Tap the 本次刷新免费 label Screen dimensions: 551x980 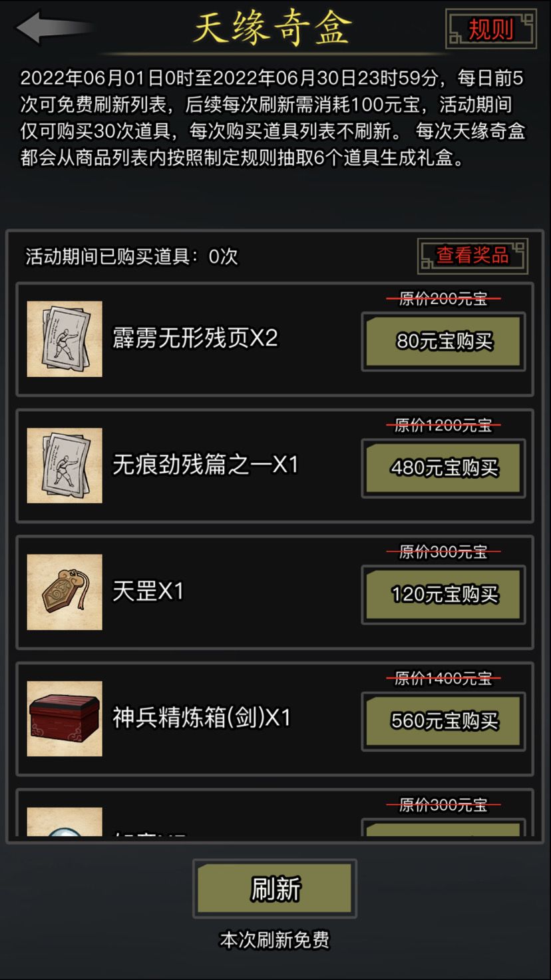(x=275, y=940)
